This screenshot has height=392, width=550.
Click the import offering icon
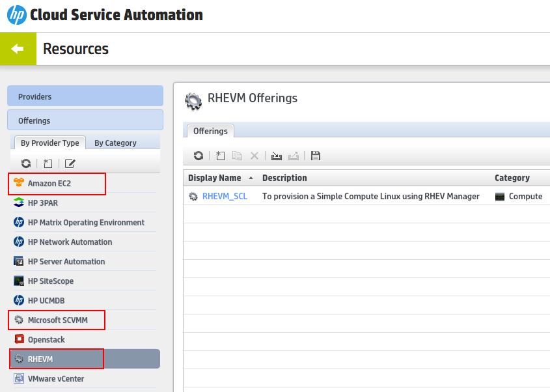(277, 156)
